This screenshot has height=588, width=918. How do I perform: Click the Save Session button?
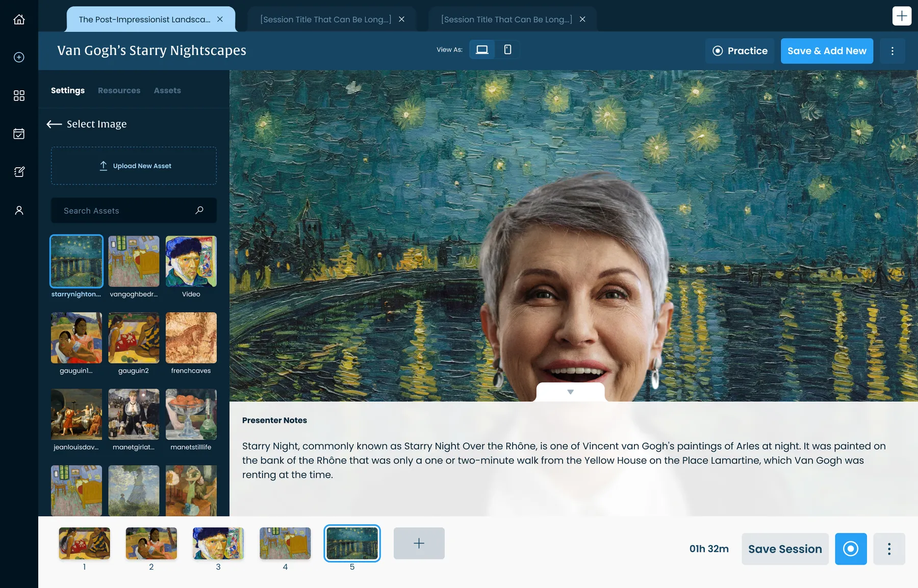(785, 549)
